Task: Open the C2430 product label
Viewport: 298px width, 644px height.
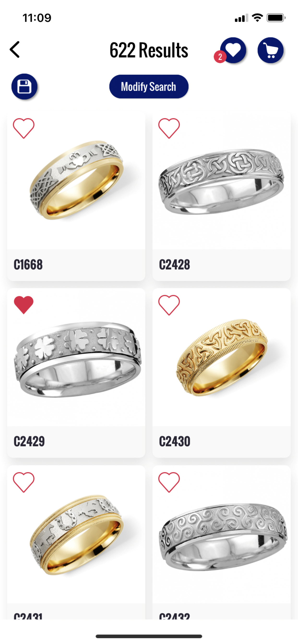Action: point(174,441)
